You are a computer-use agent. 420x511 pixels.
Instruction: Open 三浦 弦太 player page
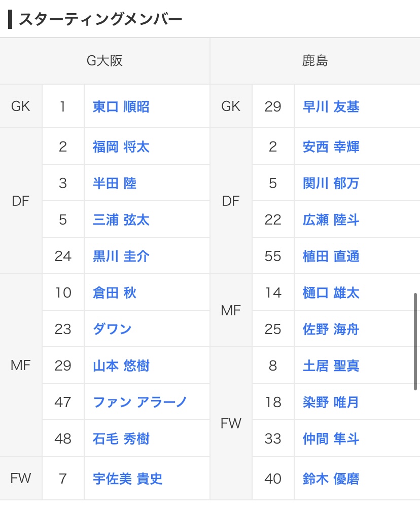pos(121,220)
